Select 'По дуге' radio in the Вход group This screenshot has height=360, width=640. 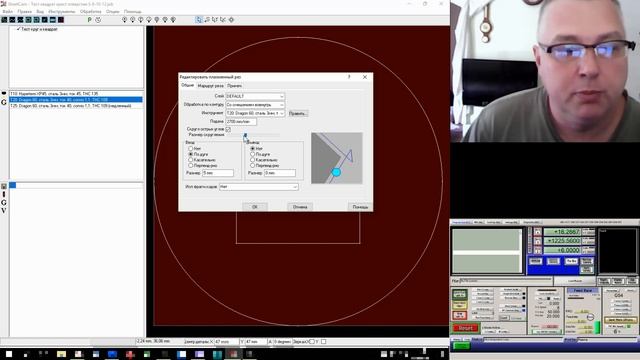click(x=191, y=154)
